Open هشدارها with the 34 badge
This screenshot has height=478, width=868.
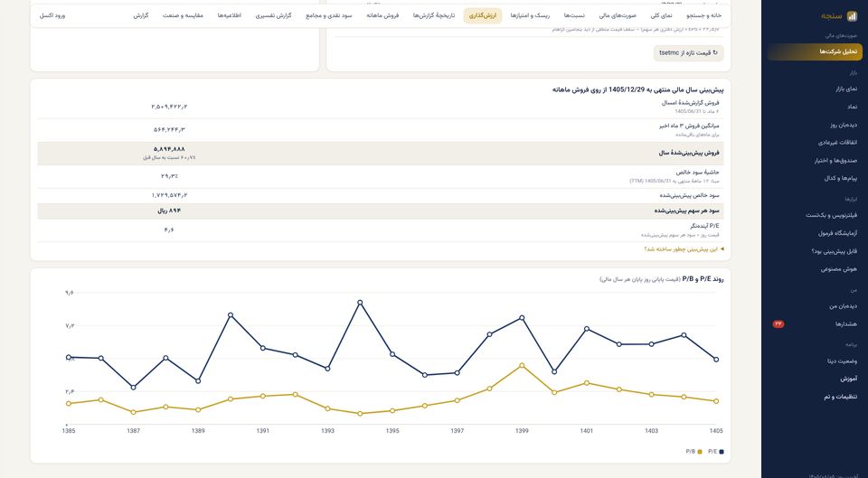pyautogui.click(x=815, y=324)
